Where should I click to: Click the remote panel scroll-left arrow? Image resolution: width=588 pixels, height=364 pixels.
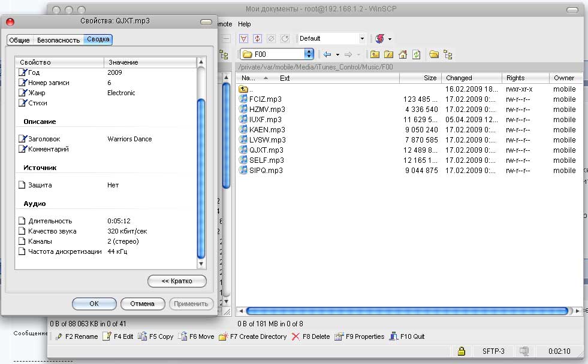241,311
